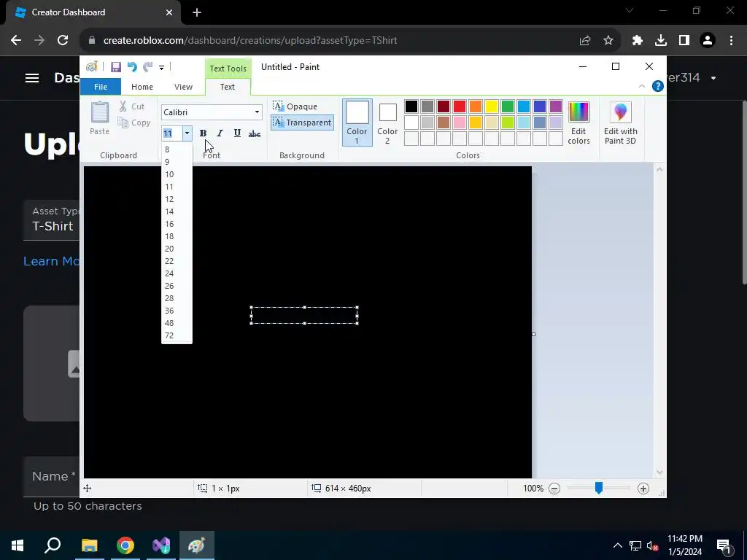This screenshot has height=560, width=747.
Task: Pick the green color swatch in top row
Action: click(508, 106)
